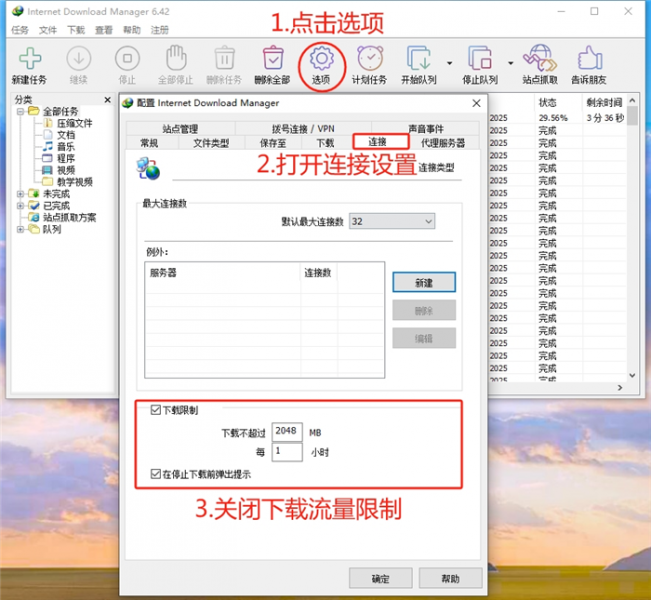Open the 下载 menu
This screenshot has width=651, height=600.
pos(76,30)
